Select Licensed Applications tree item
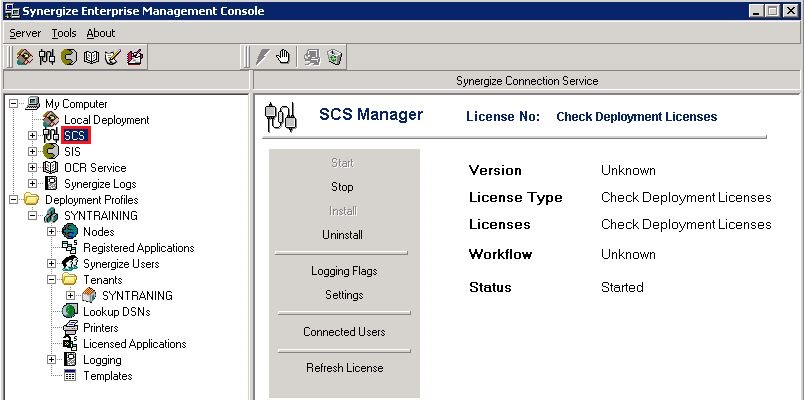This screenshot has width=804, height=400. point(134,344)
